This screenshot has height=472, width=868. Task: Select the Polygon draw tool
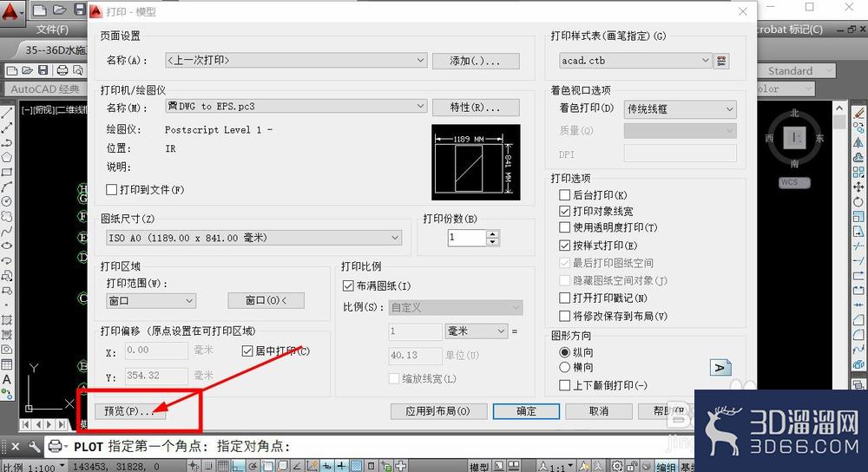[x=7, y=157]
